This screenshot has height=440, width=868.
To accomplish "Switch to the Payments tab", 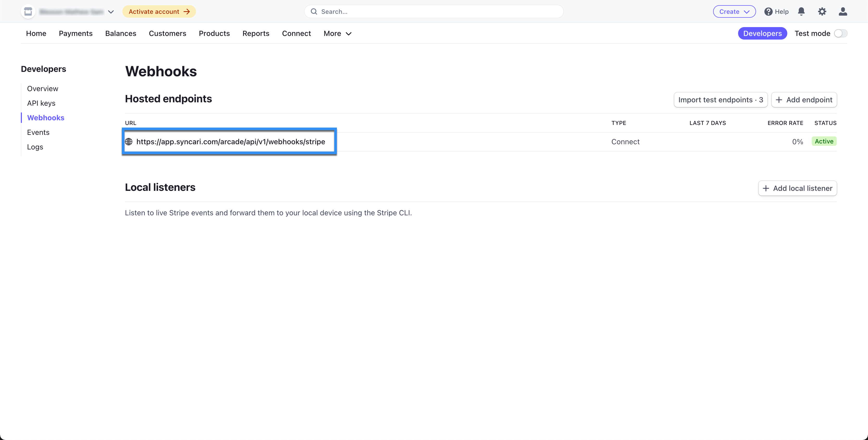I will point(76,33).
